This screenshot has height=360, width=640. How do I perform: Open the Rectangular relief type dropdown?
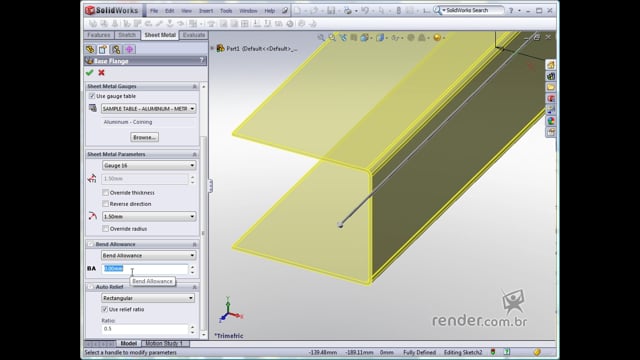pos(148,298)
